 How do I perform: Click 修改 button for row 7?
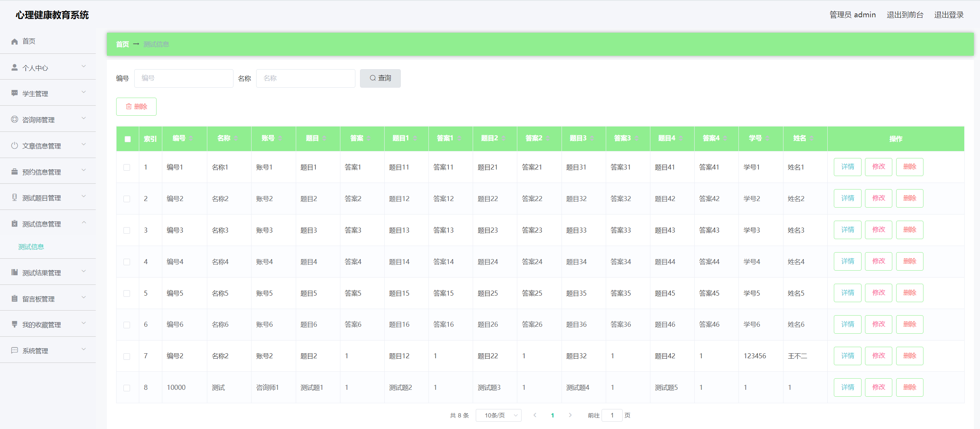tap(878, 356)
